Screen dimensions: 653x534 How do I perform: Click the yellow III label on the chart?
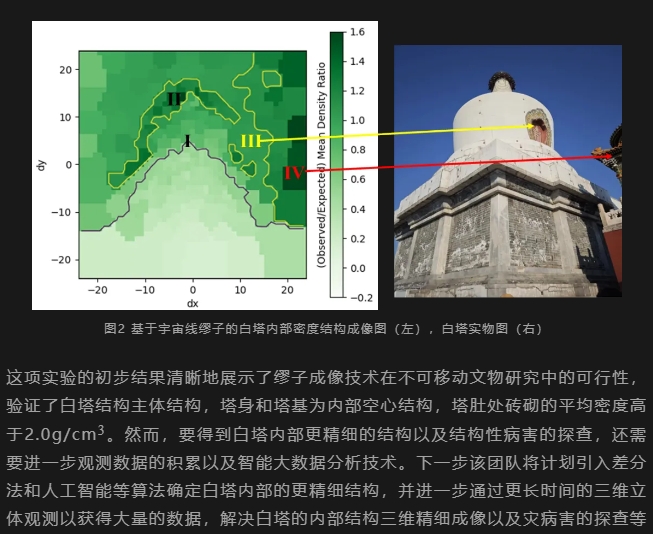[x=250, y=142]
